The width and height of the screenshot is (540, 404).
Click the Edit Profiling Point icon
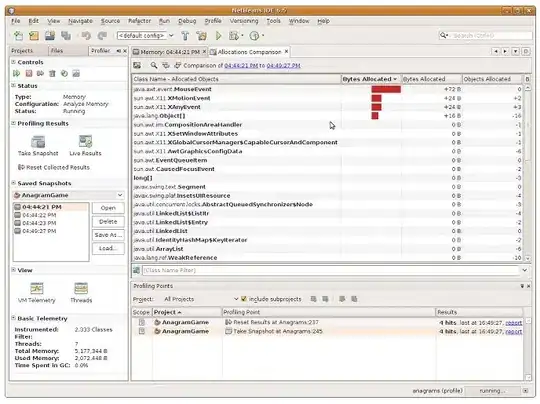coord(342,299)
